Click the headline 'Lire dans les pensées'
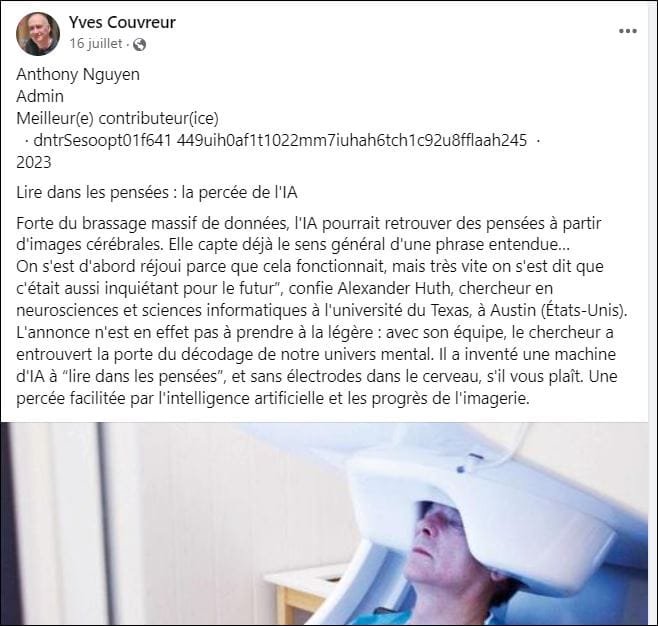 pos(92,193)
